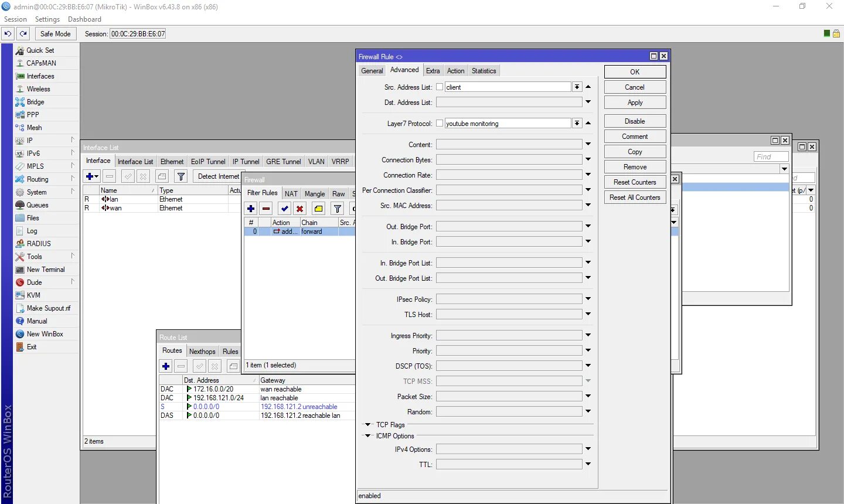Click the undo arrow icon

coord(8,33)
